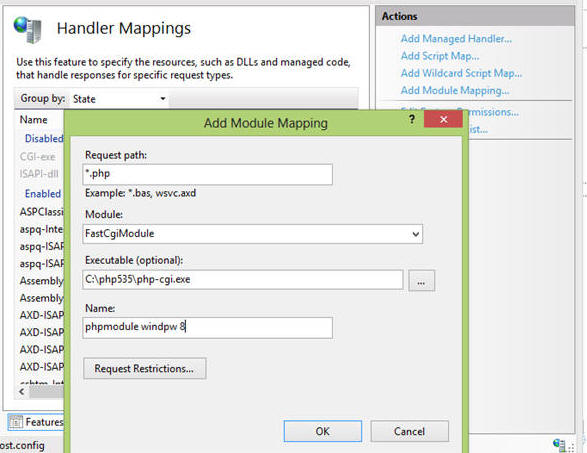This screenshot has width=587, height=453.
Task: Cancel the Add Module Mapping dialog
Action: pyautogui.click(x=410, y=431)
